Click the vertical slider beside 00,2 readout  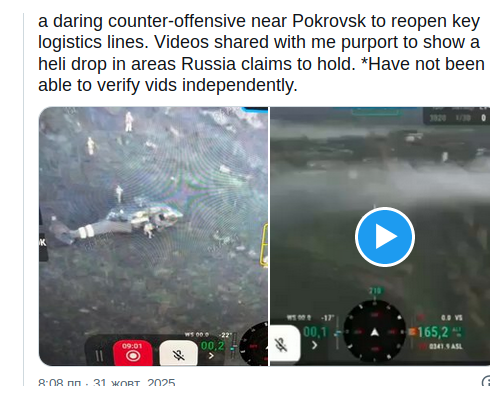[234, 347]
